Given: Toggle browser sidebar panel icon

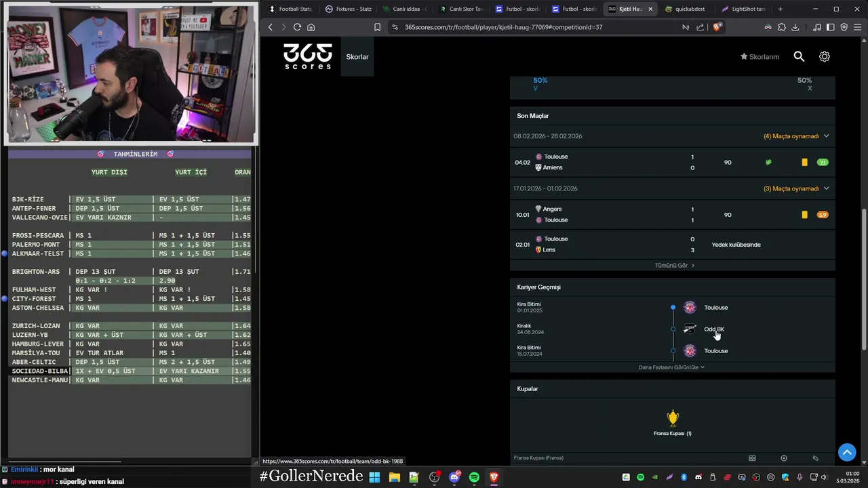Looking at the screenshot, I should pyautogui.click(x=831, y=27).
